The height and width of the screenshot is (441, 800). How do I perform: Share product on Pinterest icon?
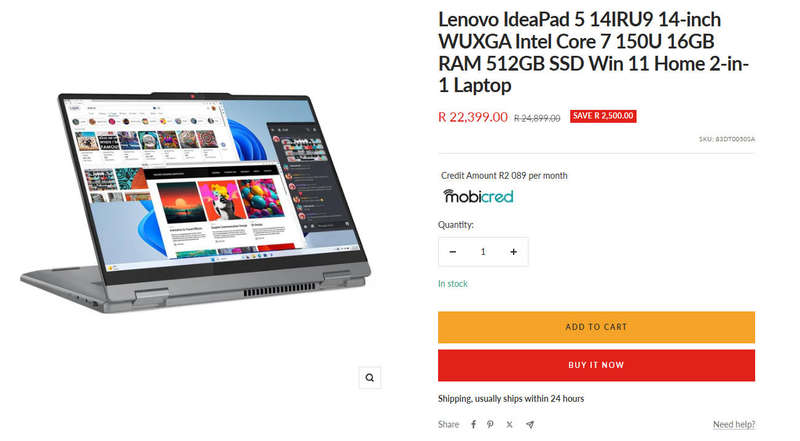coord(490,424)
